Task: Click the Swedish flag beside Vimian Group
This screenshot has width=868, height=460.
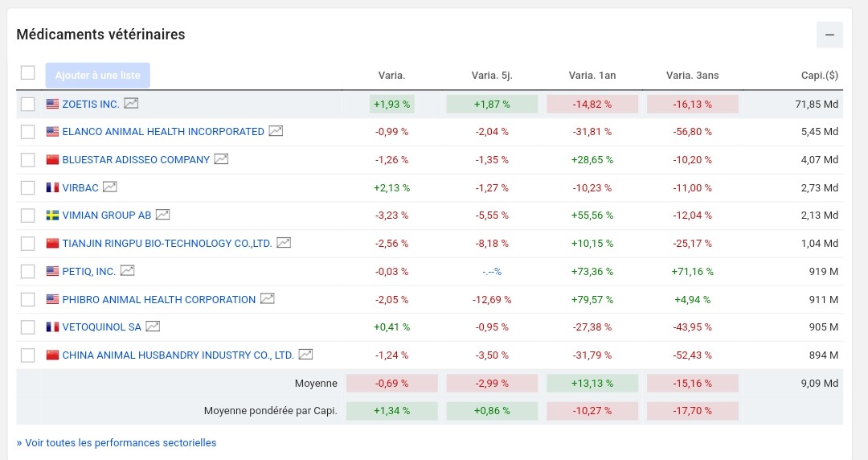Action: [52, 215]
